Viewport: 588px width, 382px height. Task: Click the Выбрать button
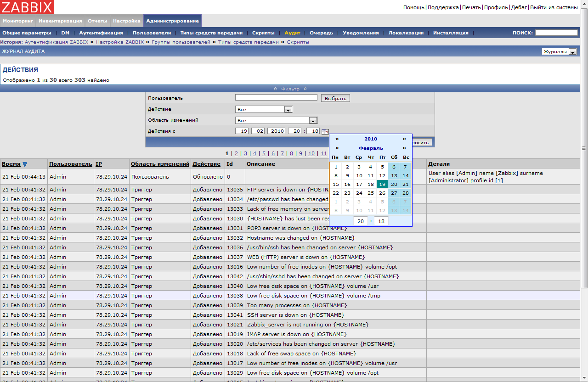335,98
